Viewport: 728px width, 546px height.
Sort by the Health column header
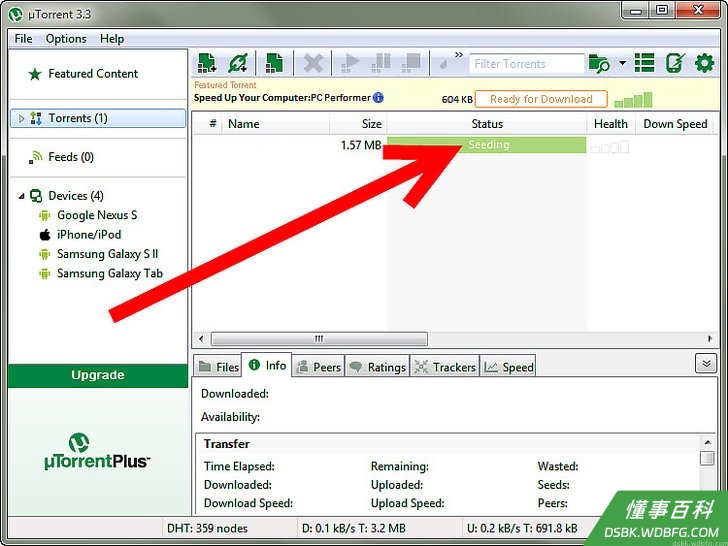[x=611, y=124]
